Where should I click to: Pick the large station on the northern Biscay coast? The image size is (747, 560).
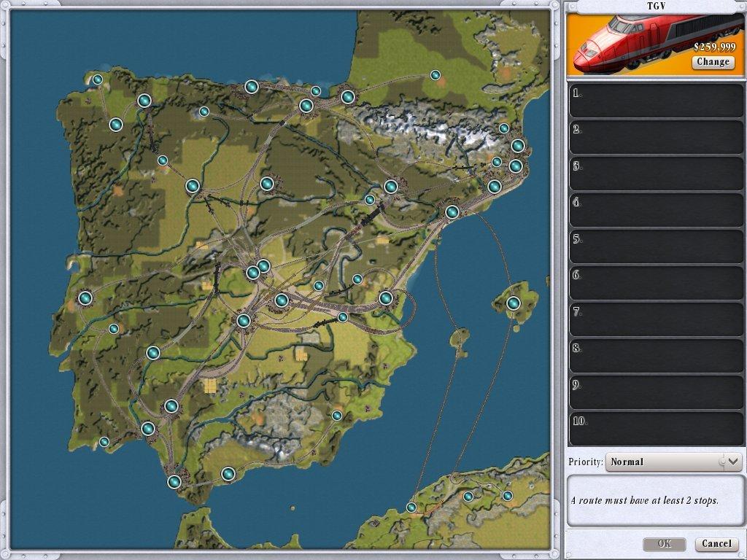tap(252, 87)
